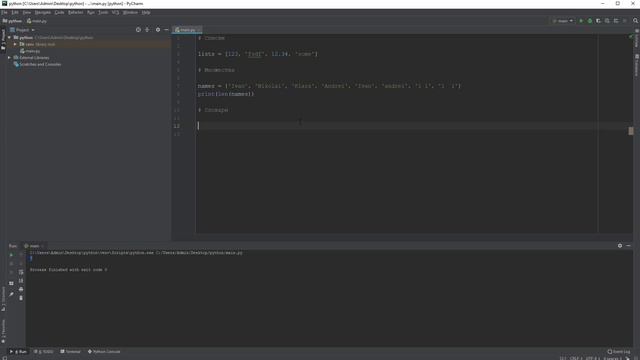Open the Run tool window button
The height and width of the screenshot is (360, 640).
[18, 351]
